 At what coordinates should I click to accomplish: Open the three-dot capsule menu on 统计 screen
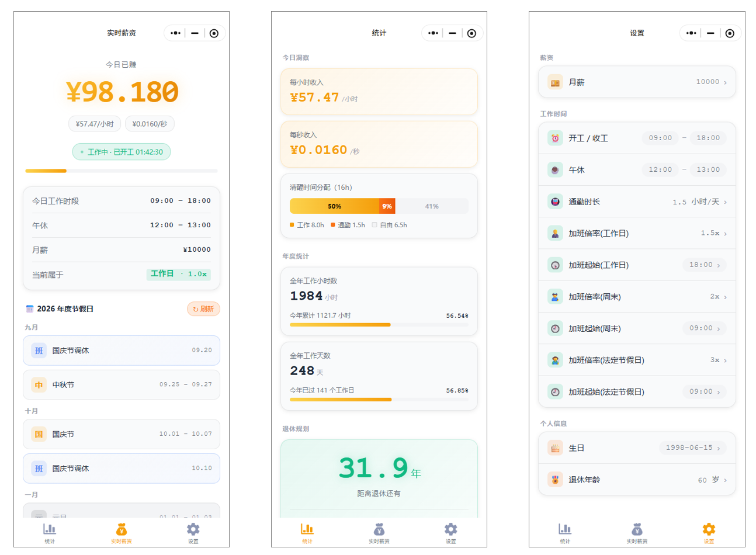click(433, 33)
